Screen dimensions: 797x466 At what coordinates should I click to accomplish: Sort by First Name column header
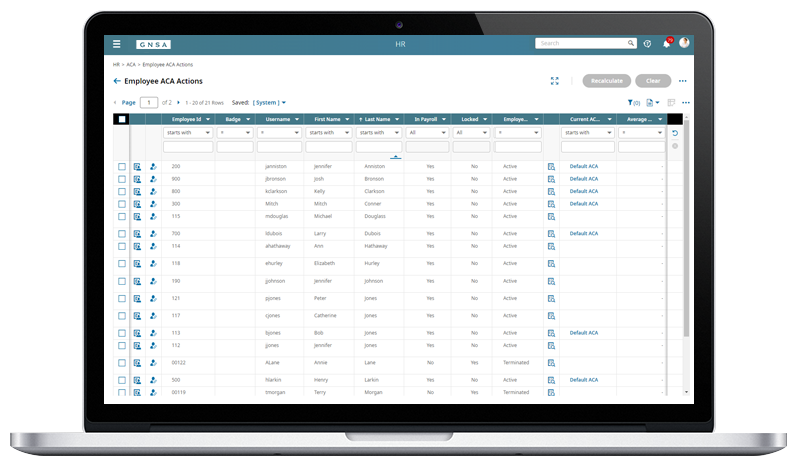(327, 119)
